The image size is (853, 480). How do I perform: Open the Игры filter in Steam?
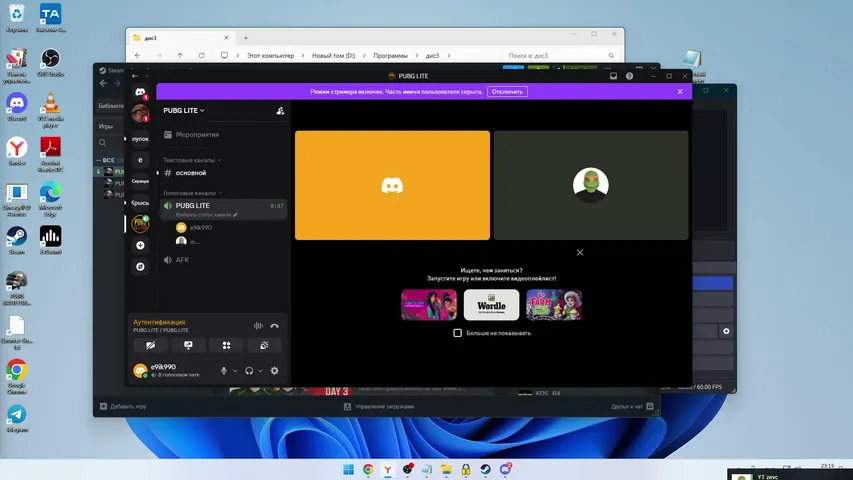(x=106, y=126)
